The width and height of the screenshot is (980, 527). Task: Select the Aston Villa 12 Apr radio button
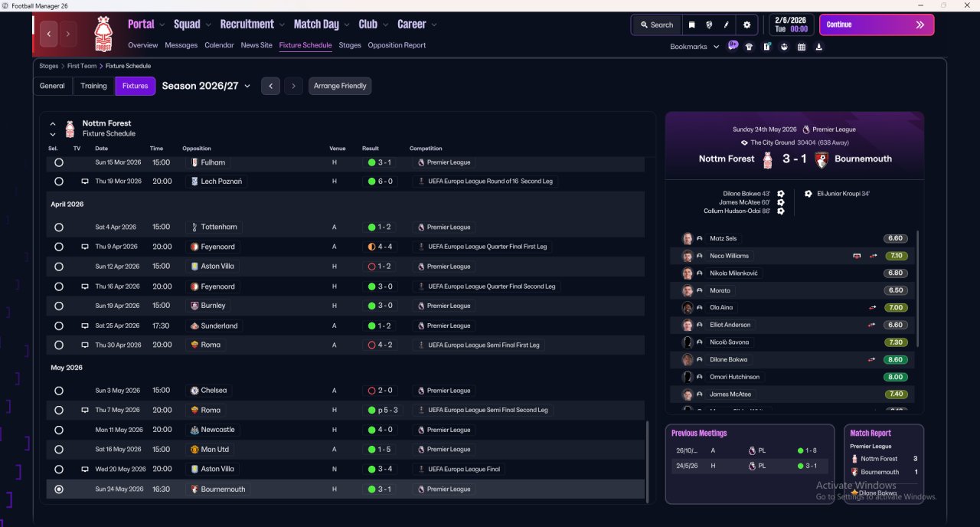click(59, 267)
